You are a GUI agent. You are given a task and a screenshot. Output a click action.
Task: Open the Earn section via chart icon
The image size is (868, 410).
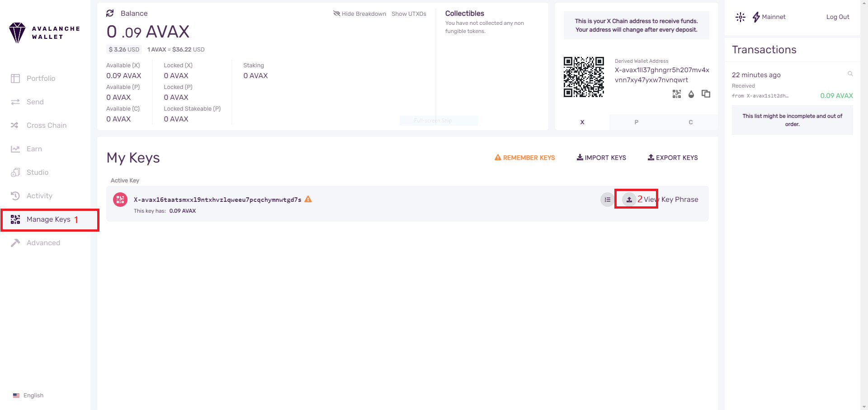15,149
